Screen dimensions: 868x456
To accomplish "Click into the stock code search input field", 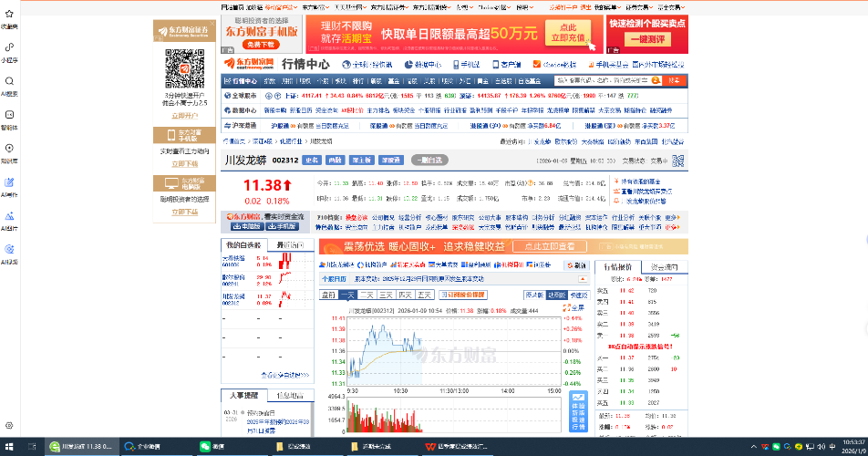I will pos(603,81).
